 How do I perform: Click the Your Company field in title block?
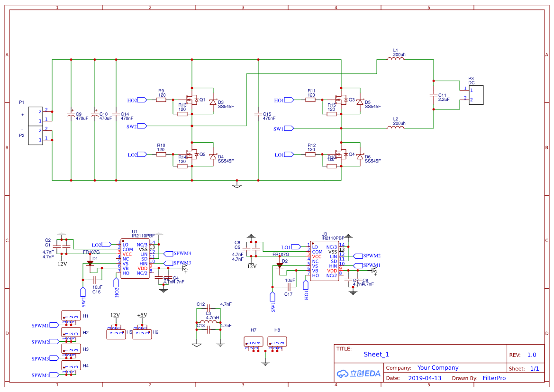coord(437,368)
